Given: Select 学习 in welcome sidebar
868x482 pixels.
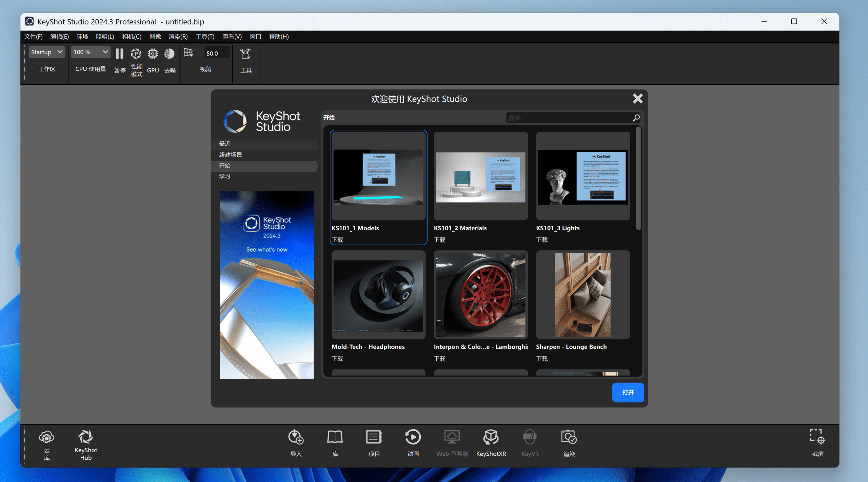Looking at the screenshot, I should coord(264,176).
